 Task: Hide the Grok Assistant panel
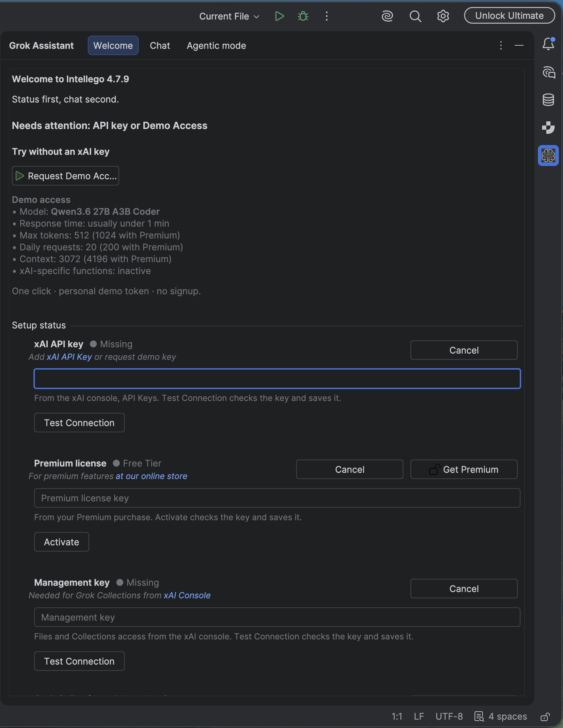(519, 45)
